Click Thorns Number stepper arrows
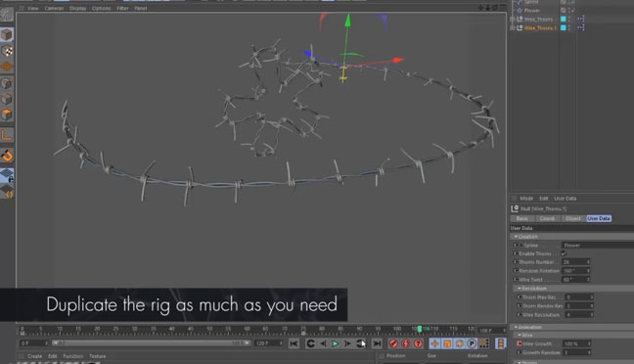Viewport: 634px width, 364px height. 588,262
